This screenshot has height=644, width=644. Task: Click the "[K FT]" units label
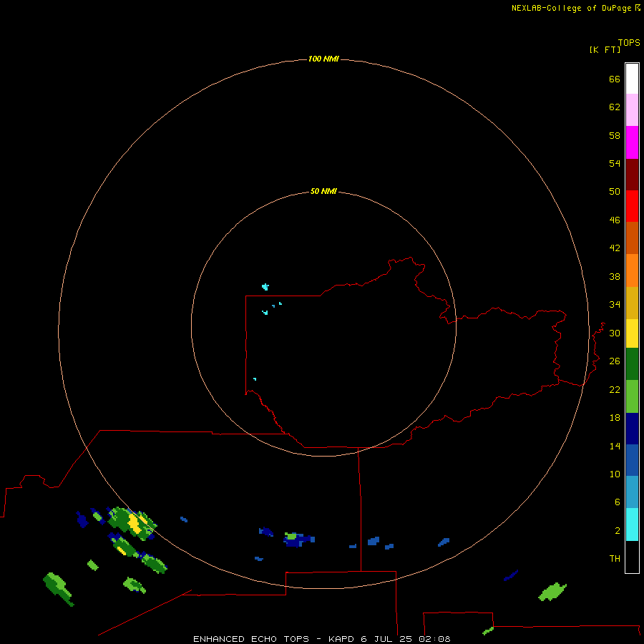click(605, 50)
